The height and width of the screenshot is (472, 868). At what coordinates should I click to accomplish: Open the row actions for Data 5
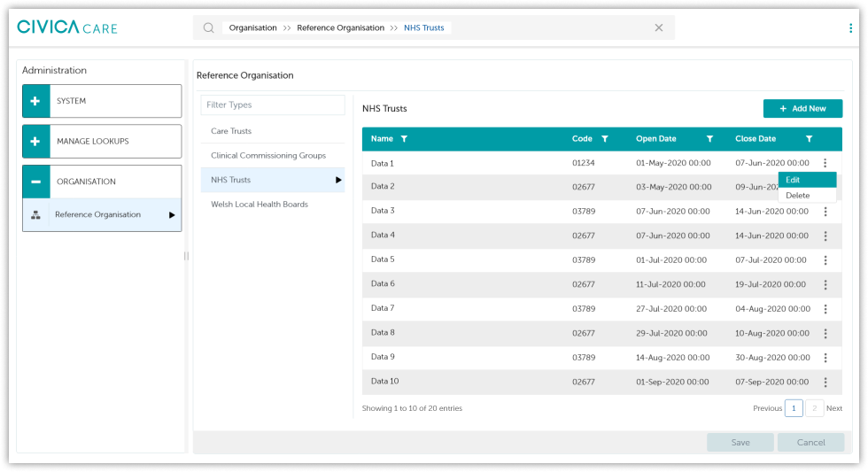pos(825,260)
